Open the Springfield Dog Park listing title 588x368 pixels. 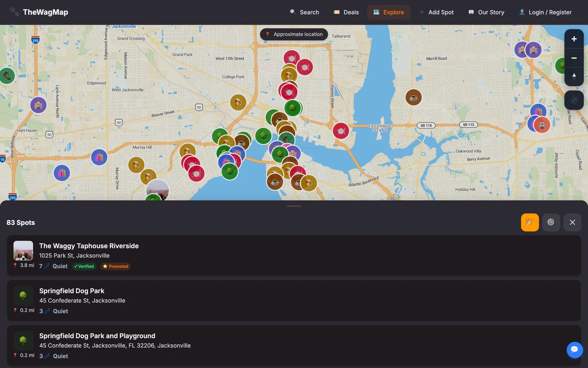pyautogui.click(x=72, y=291)
